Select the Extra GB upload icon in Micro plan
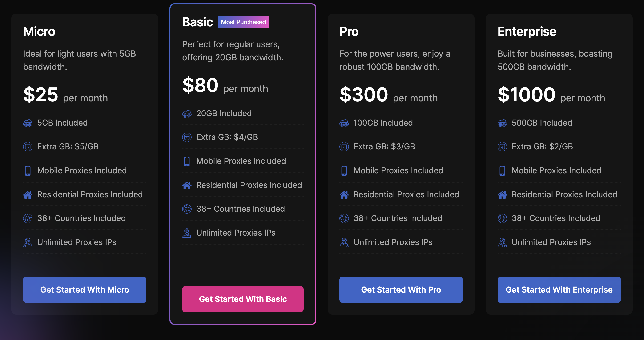This screenshot has height=340, width=644. tap(28, 147)
